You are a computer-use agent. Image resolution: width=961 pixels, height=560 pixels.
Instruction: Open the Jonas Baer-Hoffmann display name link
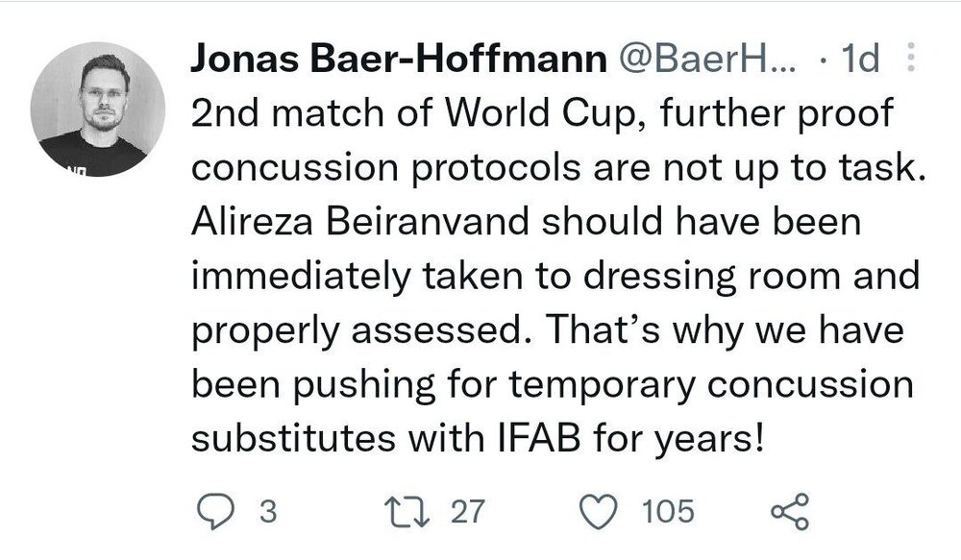(x=400, y=61)
